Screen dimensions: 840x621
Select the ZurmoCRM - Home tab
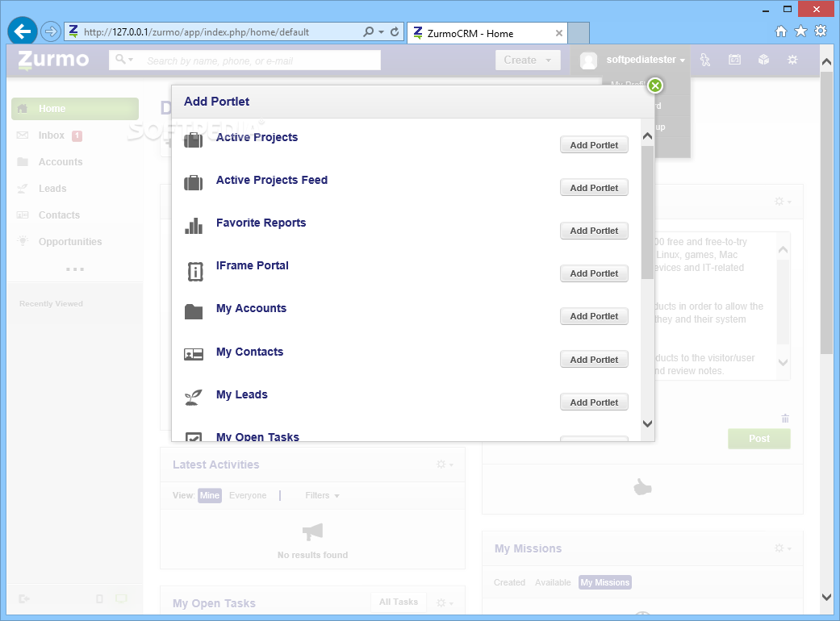tap(487, 33)
